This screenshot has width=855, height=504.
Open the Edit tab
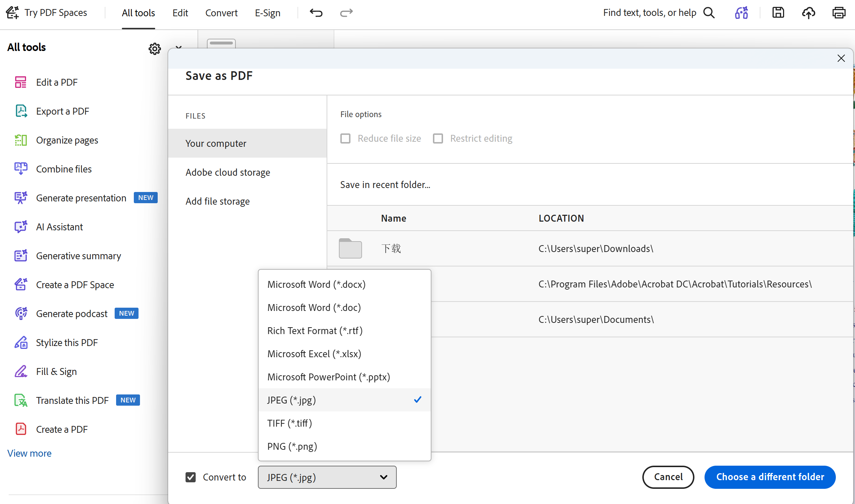180,13
